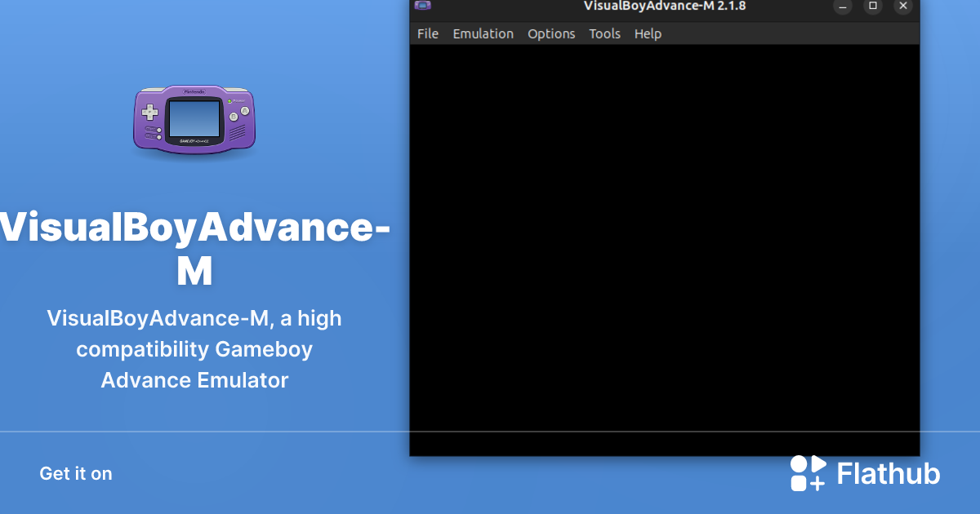Open the Emulation menu
The image size is (980, 514).
pyautogui.click(x=483, y=33)
